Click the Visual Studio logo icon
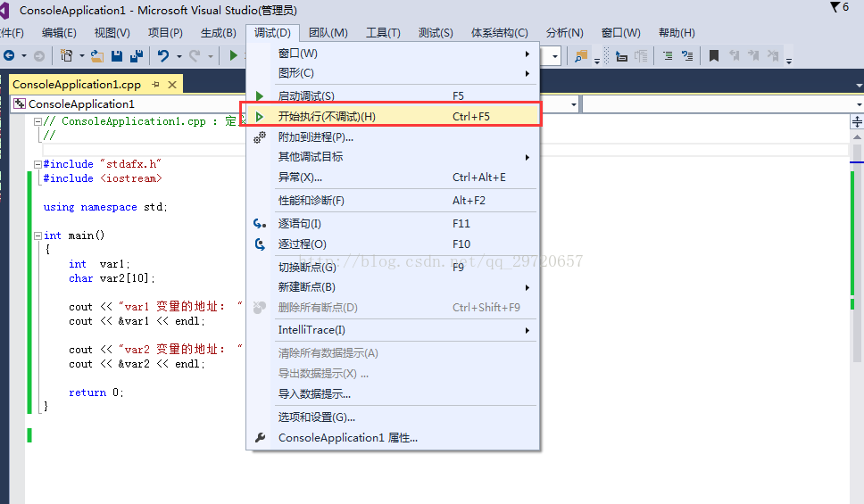Screen dimensions: 864x504 pyautogui.click(x=4, y=11)
